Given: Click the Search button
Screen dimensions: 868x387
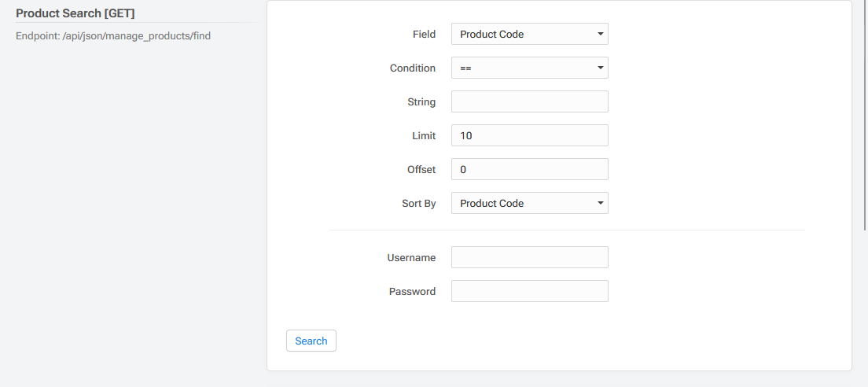Looking at the screenshot, I should [311, 341].
